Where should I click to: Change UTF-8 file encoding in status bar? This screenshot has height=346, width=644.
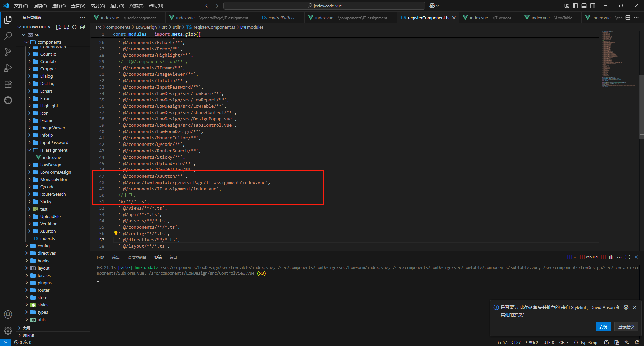click(549, 342)
